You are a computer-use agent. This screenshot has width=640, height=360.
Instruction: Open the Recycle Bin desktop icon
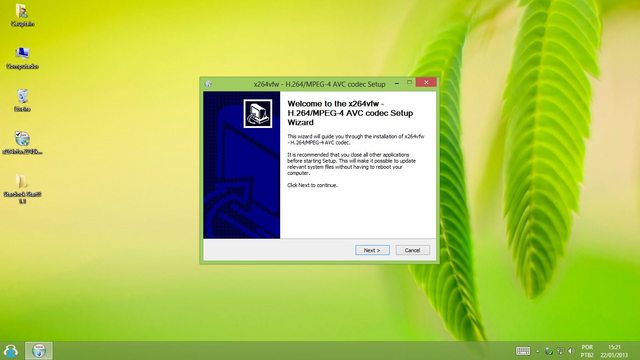click(x=22, y=100)
